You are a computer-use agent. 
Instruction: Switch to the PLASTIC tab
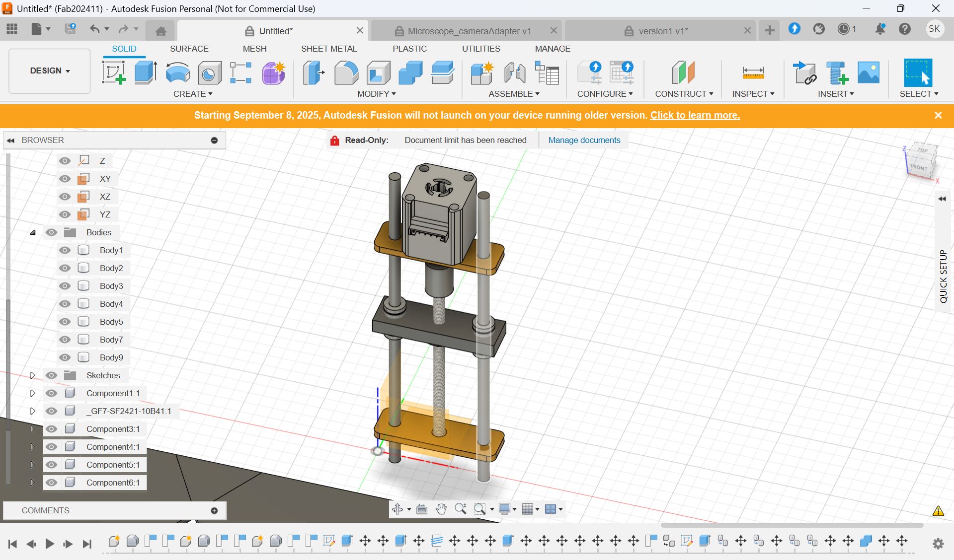pyautogui.click(x=410, y=49)
